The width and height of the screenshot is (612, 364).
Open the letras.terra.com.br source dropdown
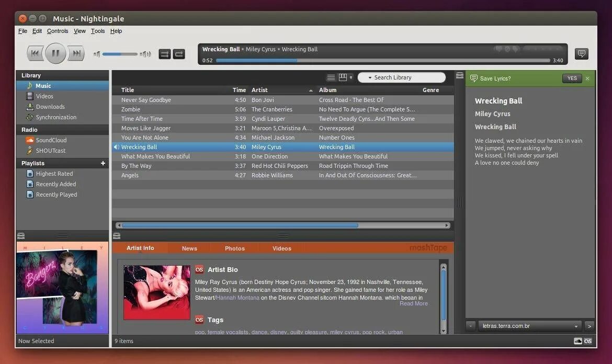(x=530, y=326)
